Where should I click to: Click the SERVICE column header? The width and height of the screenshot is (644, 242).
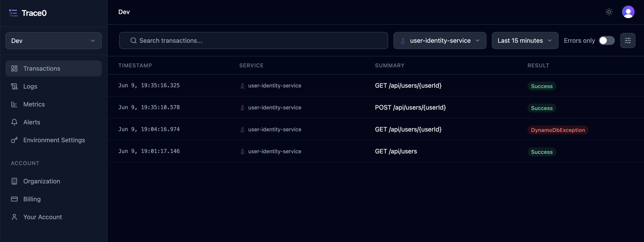[251, 65]
